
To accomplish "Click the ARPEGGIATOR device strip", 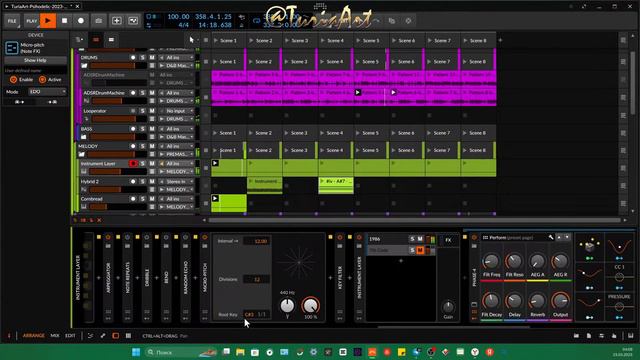I will pyautogui.click(x=108, y=278).
